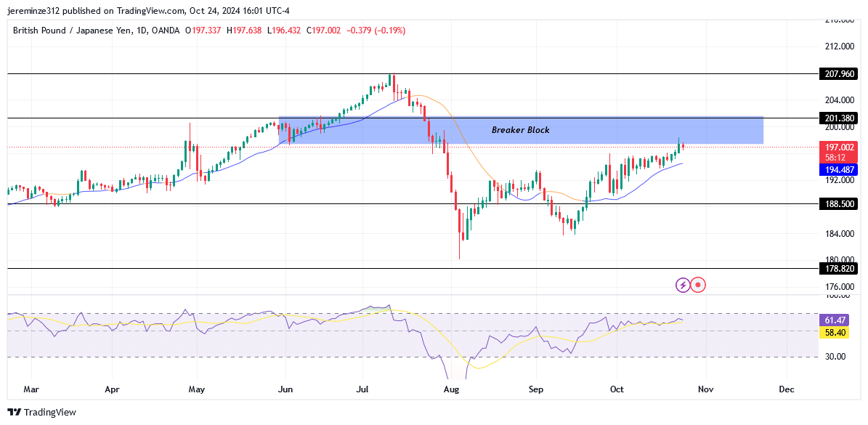Image resolution: width=868 pixels, height=425 pixels.
Task: Click the Breaker Block annotation on the chart
Action: coord(520,130)
